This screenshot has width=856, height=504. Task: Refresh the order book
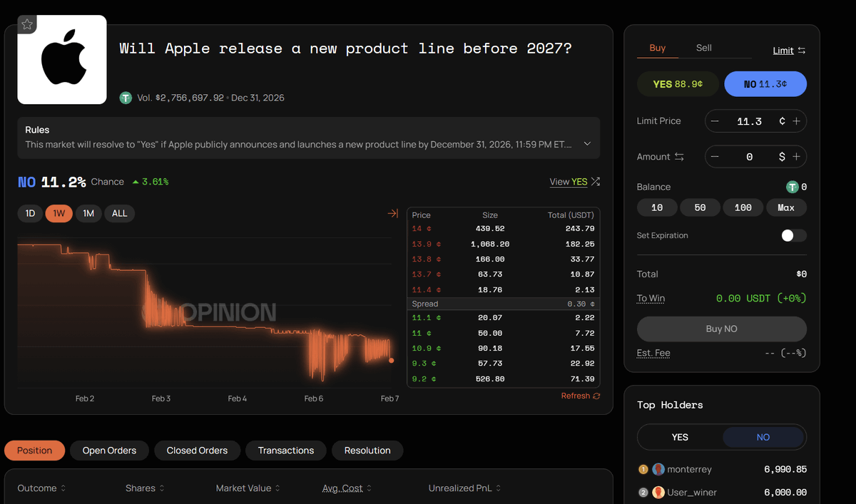pos(581,396)
